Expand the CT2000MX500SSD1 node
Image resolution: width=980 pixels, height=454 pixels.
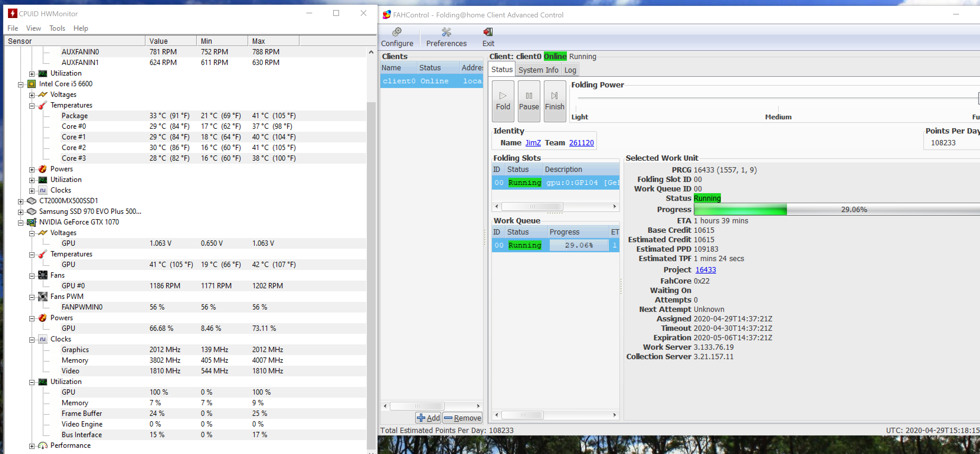[21, 201]
